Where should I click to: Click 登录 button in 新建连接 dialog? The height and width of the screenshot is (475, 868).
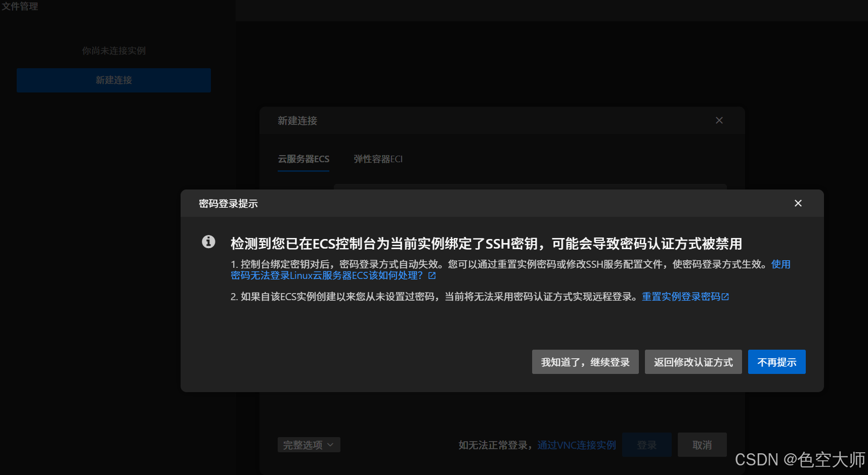[x=647, y=445]
